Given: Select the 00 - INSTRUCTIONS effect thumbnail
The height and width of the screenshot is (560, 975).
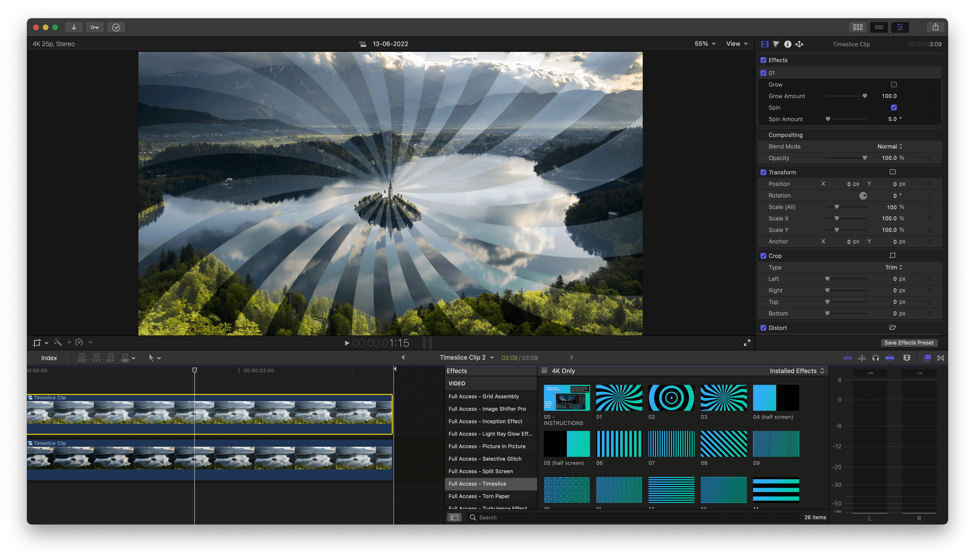Looking at the screenshot, I should point(566,397).
